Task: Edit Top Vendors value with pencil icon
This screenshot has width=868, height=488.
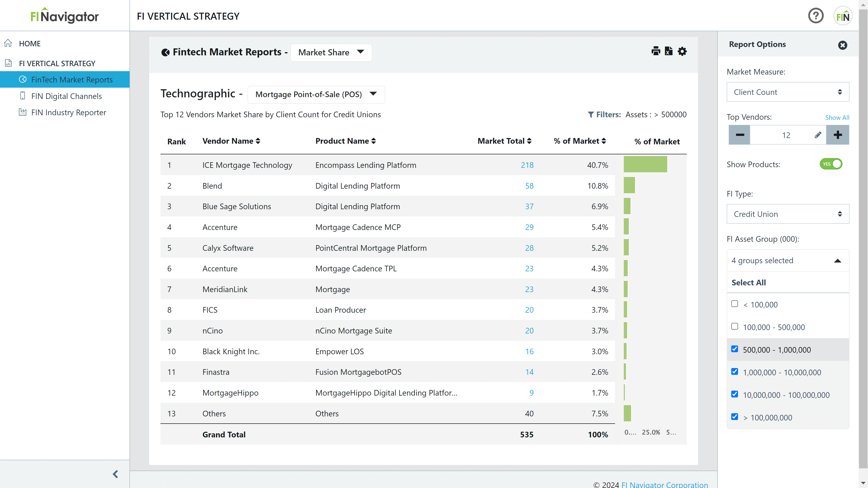Action: click(x=818, y=135)
